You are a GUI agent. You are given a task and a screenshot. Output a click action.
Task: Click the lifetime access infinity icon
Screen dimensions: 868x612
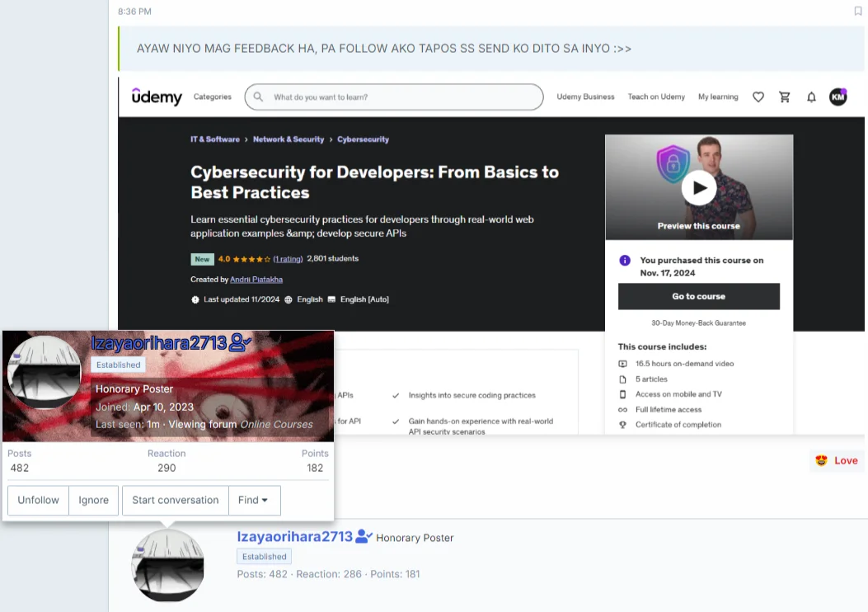point(623,410)
